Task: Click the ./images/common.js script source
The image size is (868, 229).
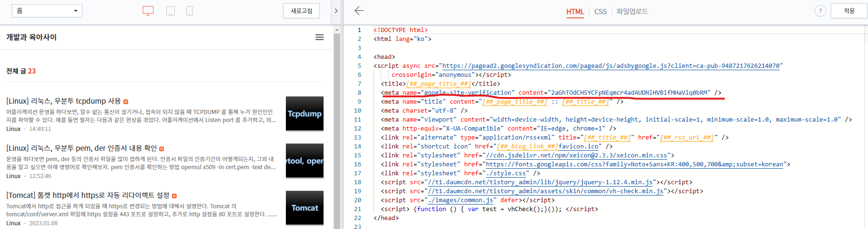Action: tap(460, 200)
